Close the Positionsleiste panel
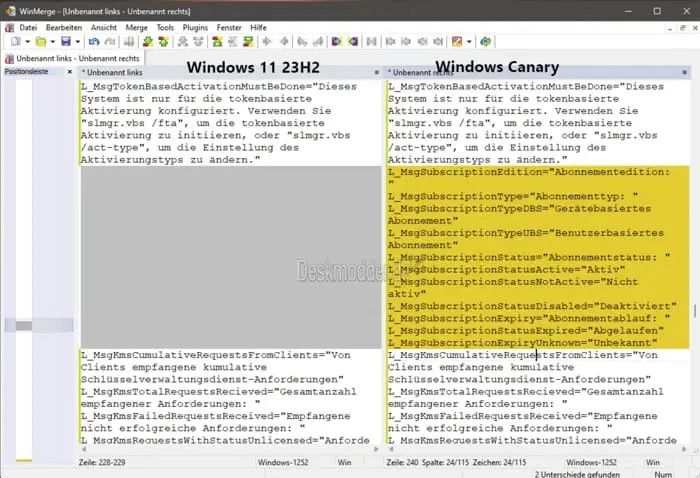 (x=70, y=71)
